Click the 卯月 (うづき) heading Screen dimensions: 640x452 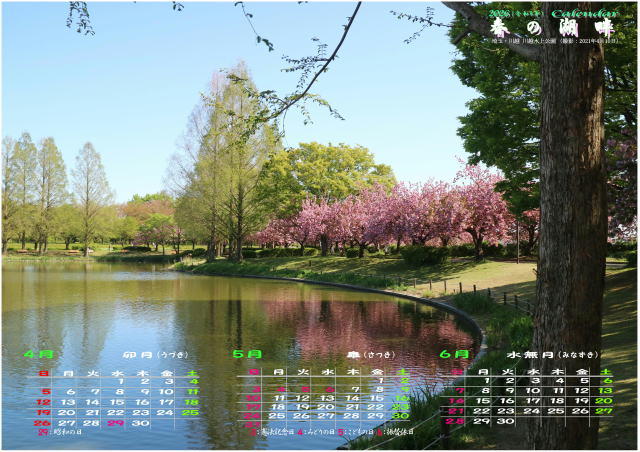tap(155, 355)
